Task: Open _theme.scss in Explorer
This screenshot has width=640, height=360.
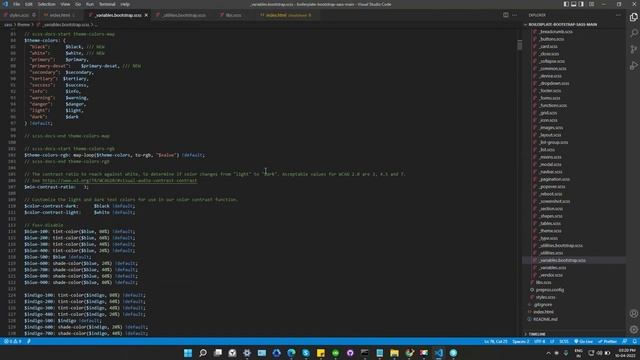Action: (549, 231)
